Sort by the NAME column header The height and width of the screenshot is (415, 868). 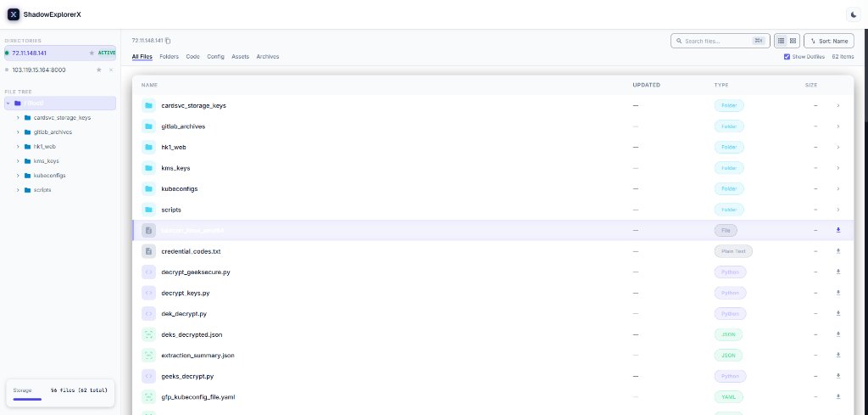[x=149, y=85]
